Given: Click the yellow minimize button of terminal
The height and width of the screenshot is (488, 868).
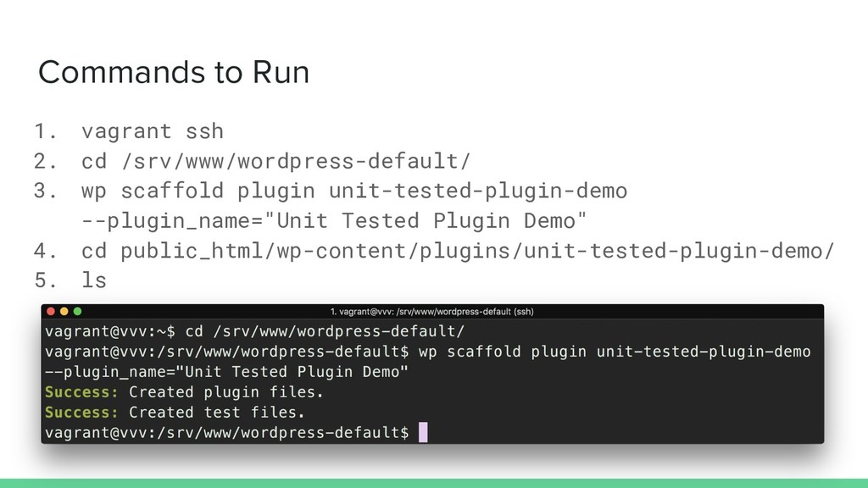Looking at the screenshot, I should (64, 312).
